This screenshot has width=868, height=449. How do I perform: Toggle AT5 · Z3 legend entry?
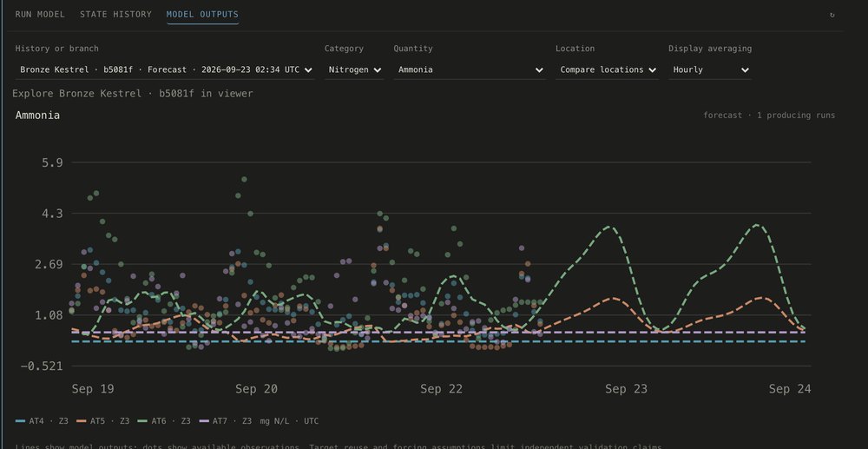(x=103, y=421)
